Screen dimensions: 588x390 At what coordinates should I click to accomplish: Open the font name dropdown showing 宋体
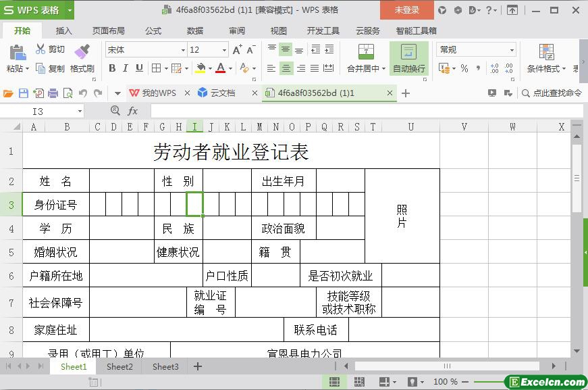click(x=182, y=50)
